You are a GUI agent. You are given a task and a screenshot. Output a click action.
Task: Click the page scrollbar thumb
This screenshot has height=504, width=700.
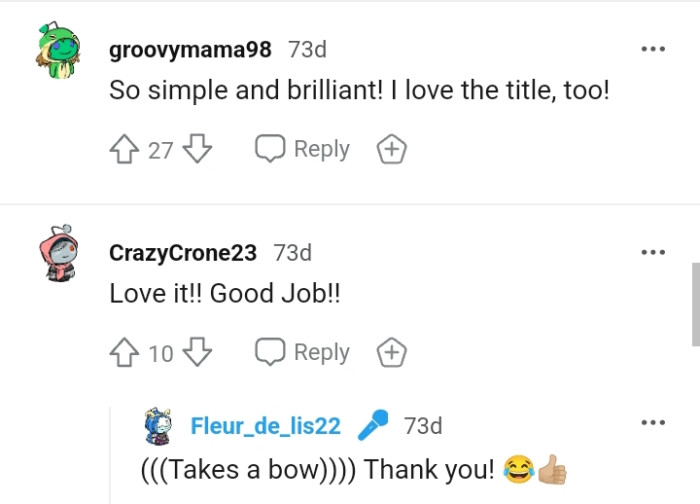695,305
